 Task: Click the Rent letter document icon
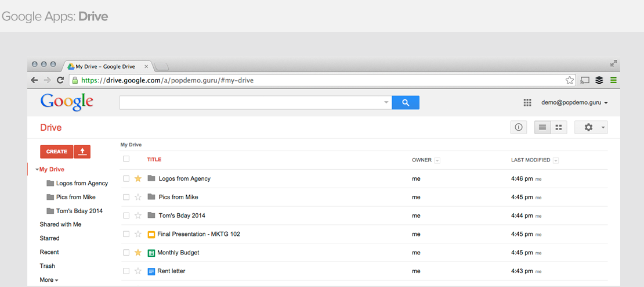pyautogui.click(x=151, y=271)
